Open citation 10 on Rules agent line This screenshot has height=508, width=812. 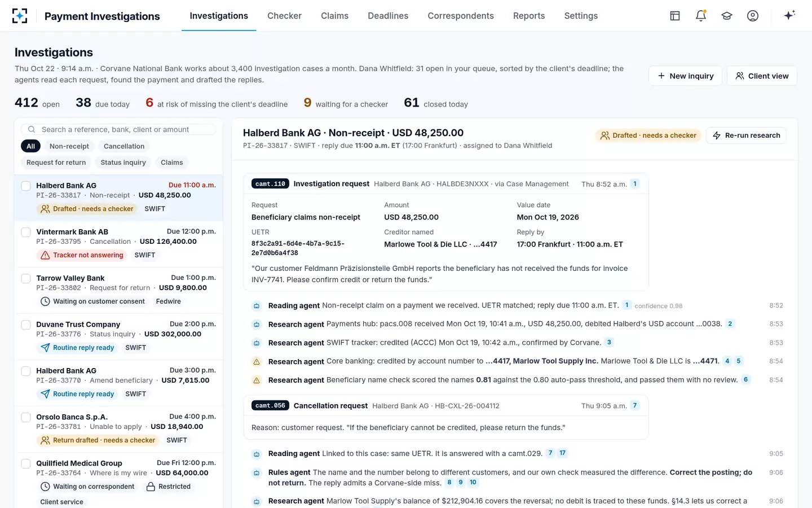tap(473, 483)
